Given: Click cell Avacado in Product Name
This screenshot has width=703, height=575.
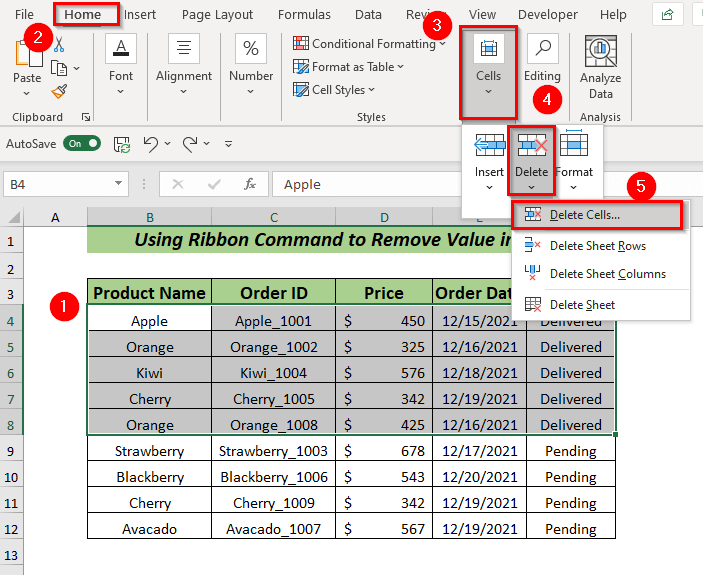Looking at the screenshot, I should pyautogui.click(x=149, y=528).
